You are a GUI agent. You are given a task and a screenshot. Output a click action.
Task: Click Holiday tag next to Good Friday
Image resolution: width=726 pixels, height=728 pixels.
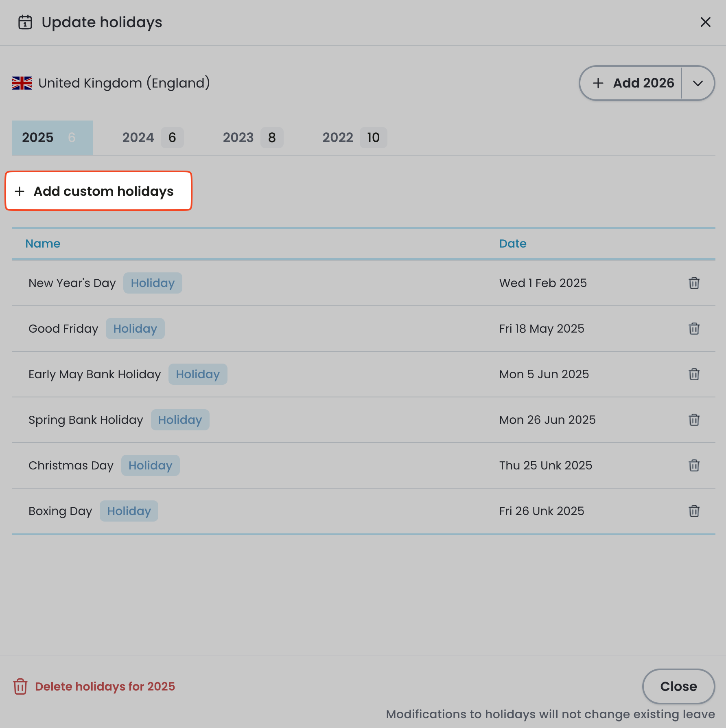[x=135, y=329]
